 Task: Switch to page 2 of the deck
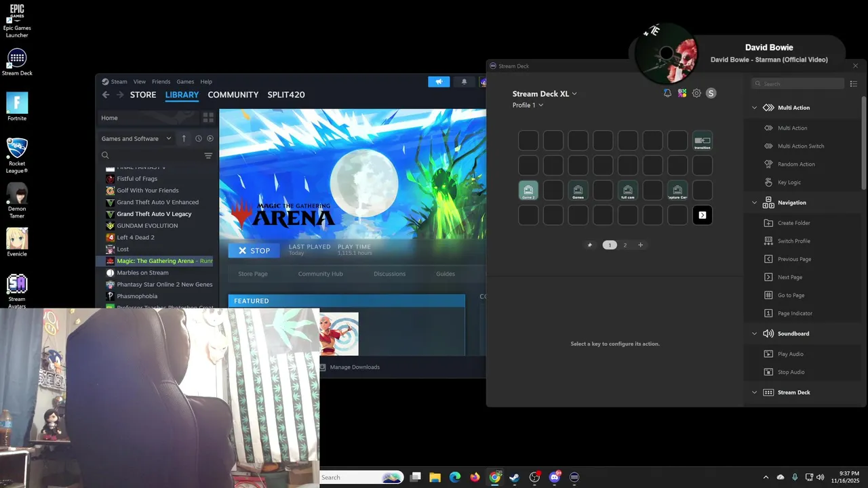pos(625,245)
